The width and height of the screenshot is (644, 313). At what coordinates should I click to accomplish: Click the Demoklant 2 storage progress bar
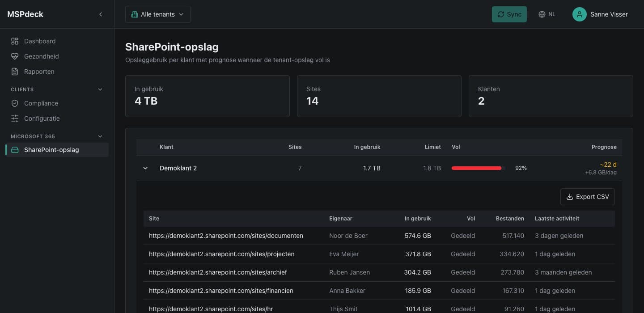(x=479, y=168)
